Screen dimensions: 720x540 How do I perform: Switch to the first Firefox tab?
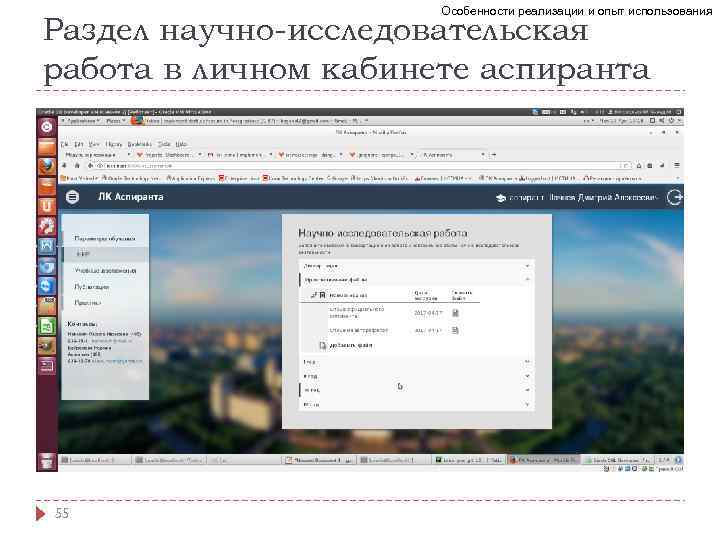pos(97,155)
